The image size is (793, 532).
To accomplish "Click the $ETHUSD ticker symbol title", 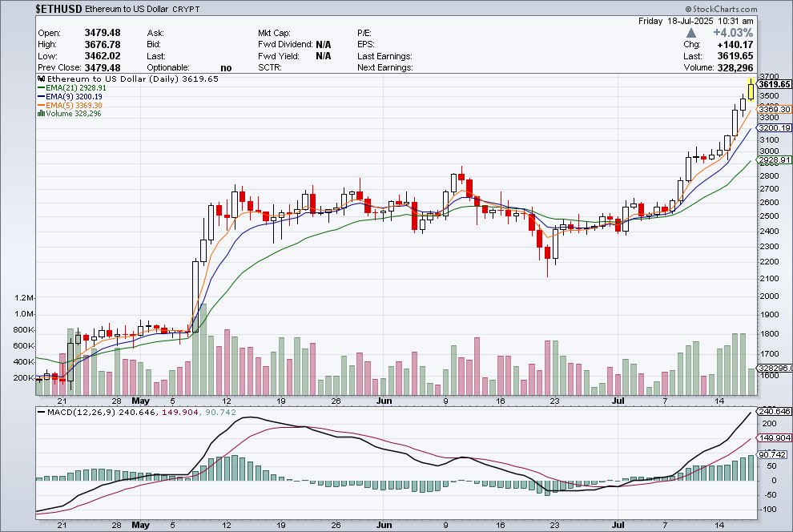I will (x=58, y=9).
